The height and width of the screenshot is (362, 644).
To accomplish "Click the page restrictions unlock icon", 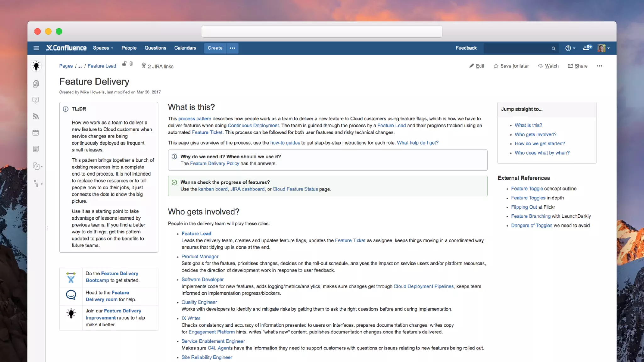I will 124,64.
